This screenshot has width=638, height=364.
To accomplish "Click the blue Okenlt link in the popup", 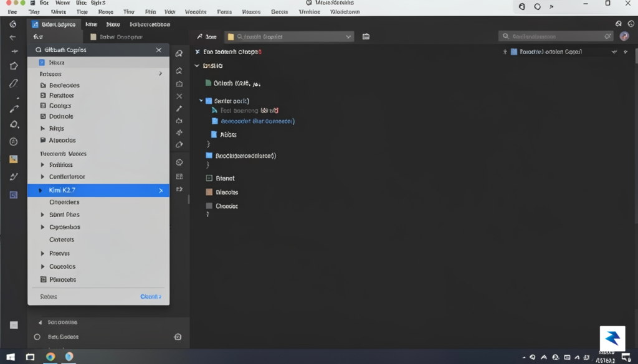I will (151, 297).
